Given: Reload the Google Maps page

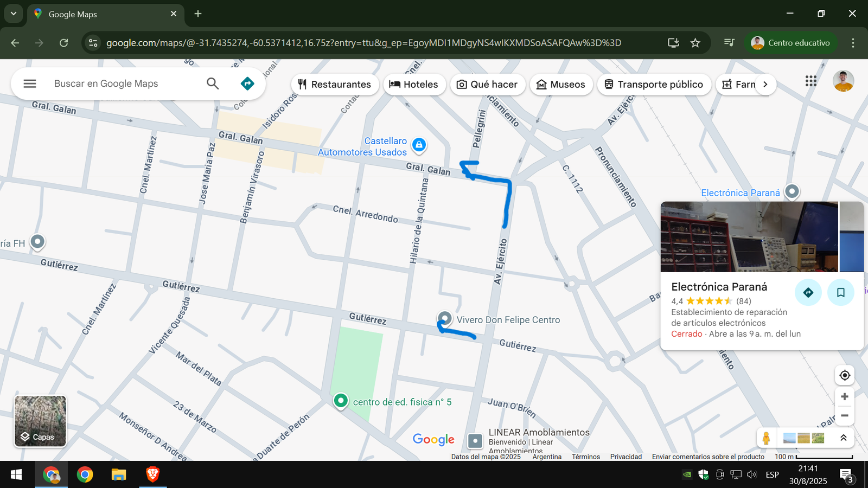Looking at the screenshot, I should (64, 43).
